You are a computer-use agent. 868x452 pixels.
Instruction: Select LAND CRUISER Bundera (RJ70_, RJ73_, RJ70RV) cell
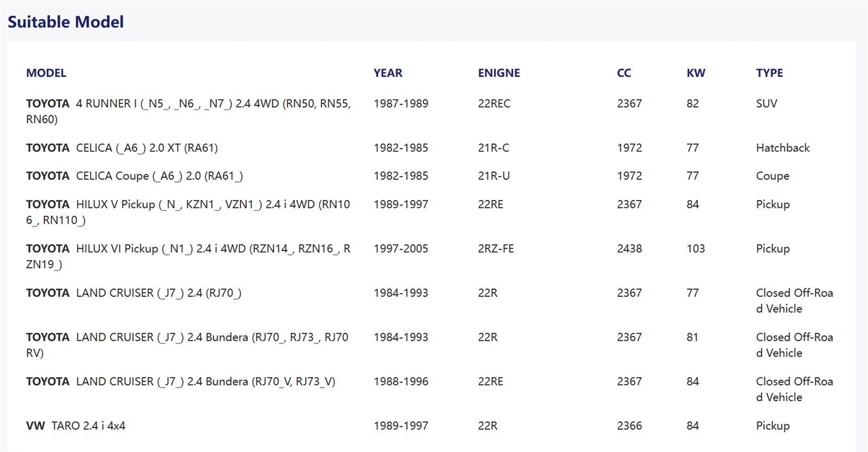tap(187, 345)
